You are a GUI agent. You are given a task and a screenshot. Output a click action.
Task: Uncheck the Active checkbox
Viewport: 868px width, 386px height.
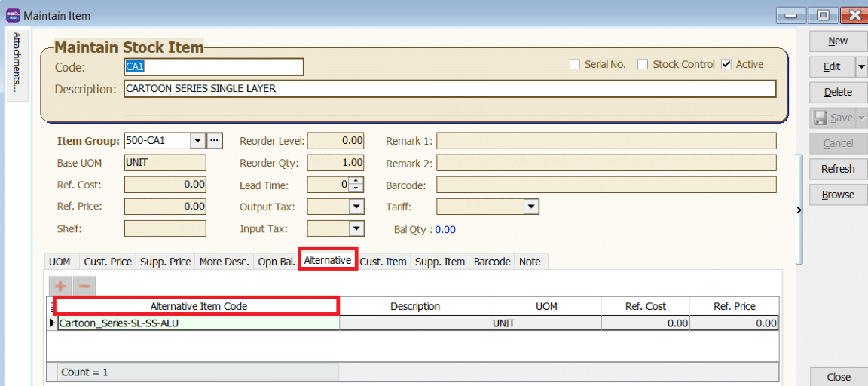(726, 65)
